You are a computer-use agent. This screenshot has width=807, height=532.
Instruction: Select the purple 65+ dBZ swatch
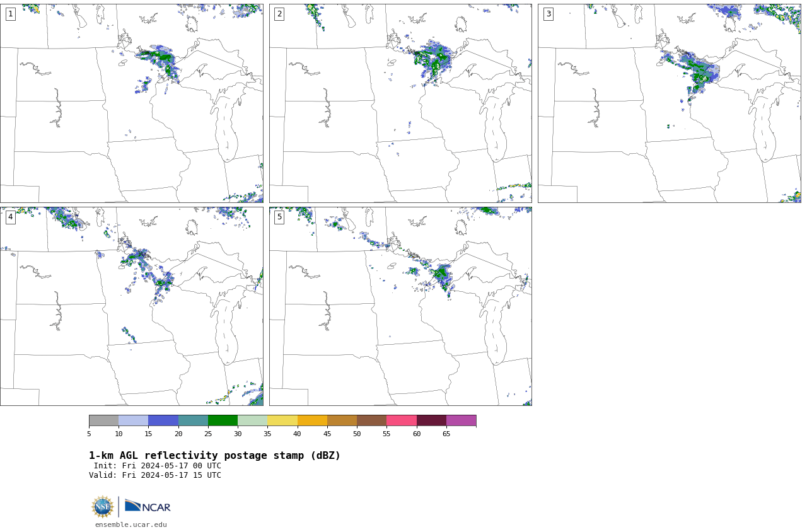point(461,420)
